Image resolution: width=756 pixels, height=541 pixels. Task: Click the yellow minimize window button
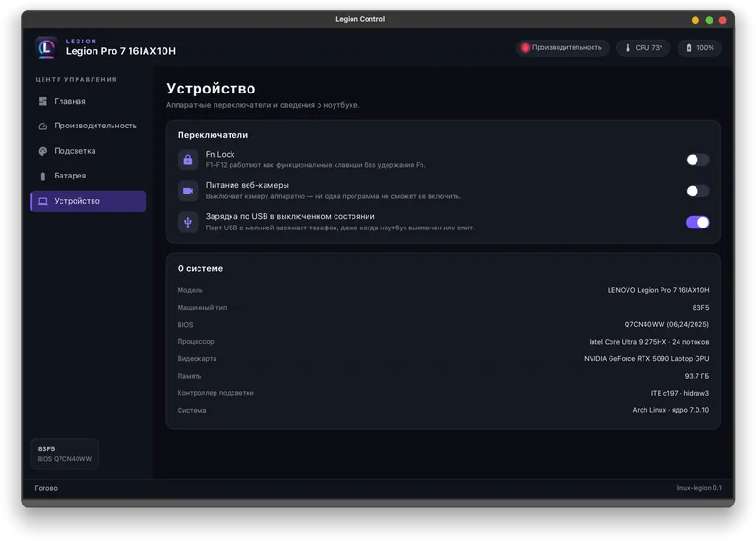tap(696, 20)
